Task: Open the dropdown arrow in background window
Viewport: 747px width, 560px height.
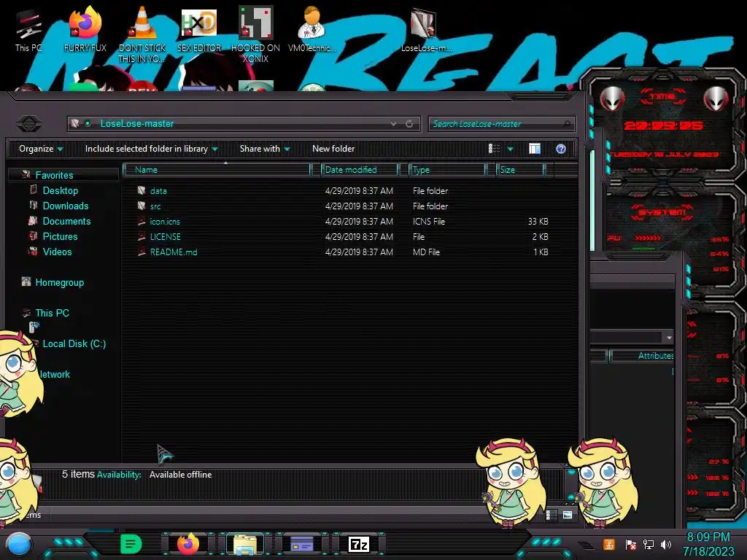Action: 669,338
